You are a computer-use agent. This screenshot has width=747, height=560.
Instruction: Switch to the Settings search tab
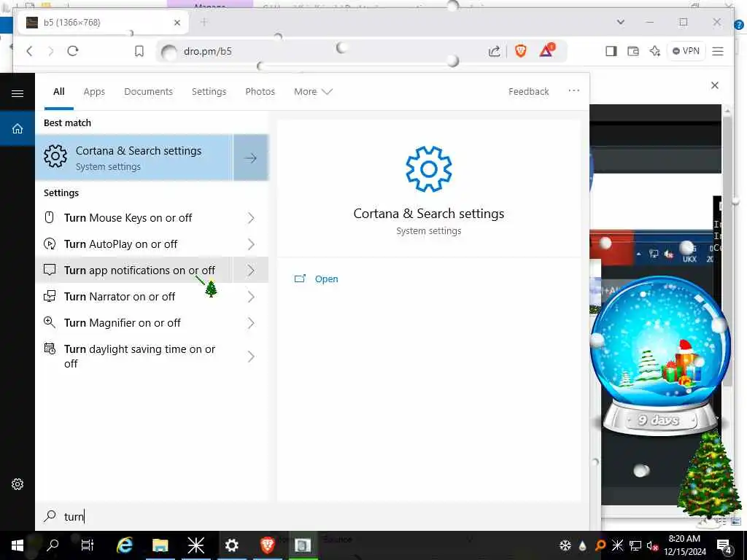pyautogui.click(x=209, y=91)
